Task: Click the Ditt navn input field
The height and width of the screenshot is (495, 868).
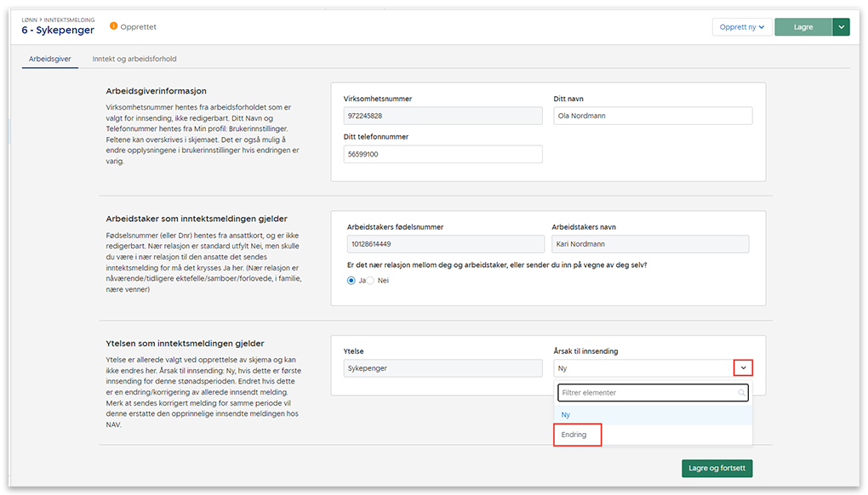Action: click(652, 116)
